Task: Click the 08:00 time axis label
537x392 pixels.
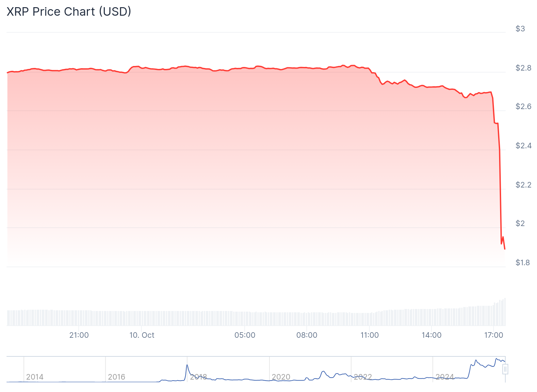Action: point(307,335)
